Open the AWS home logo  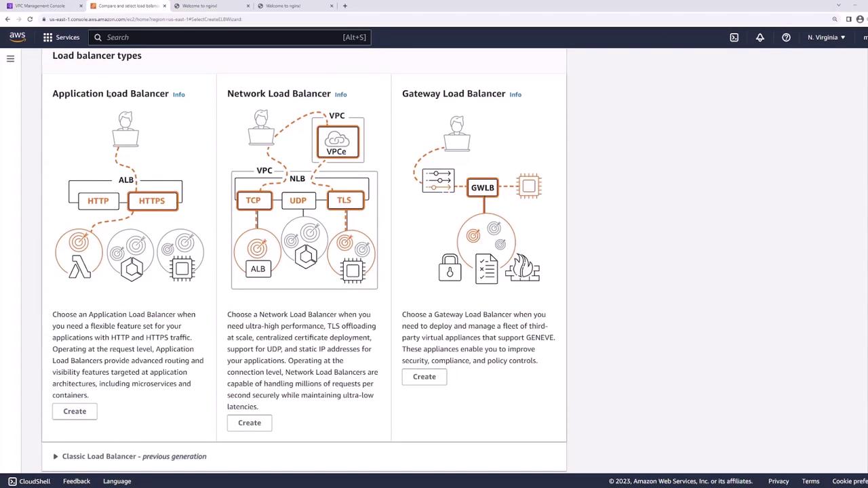(x=17, y=37)
